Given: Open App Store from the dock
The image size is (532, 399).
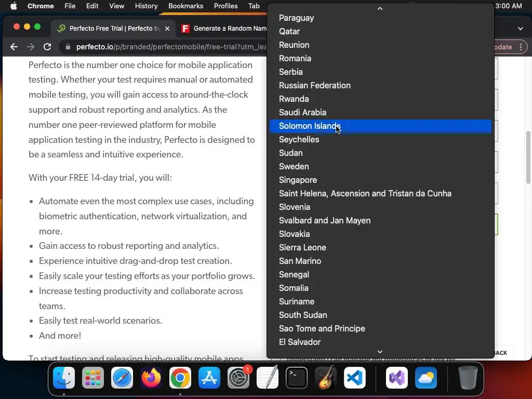Looking at the screenshot, I should pyautogui.click(x=209, y=378).
